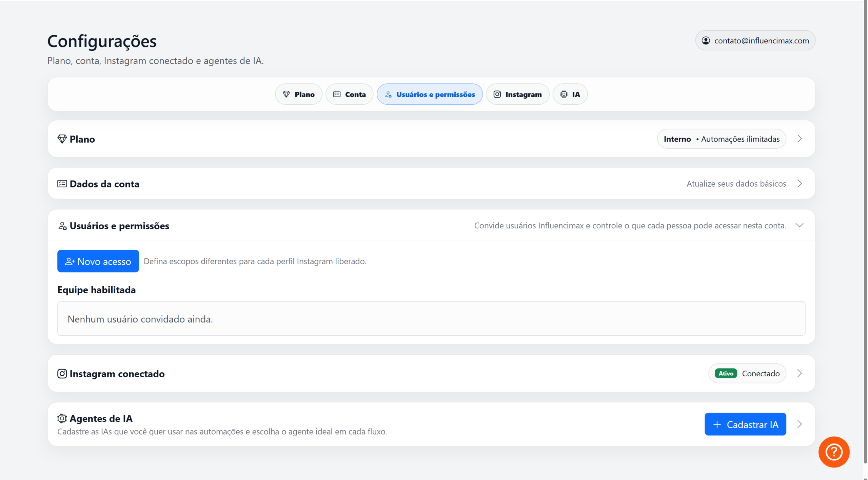Image resolution: width=868 pixels, height=480 pixels.
Task: Click the Configurações page title
Action: (x=102, y=41)
